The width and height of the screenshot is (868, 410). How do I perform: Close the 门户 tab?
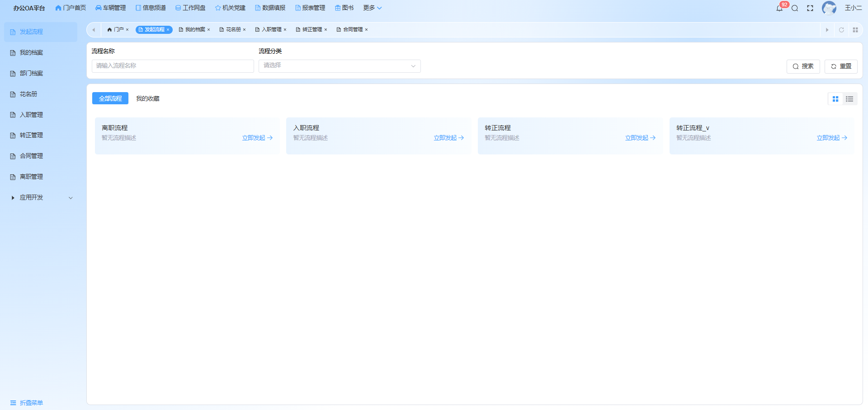[127, 30]
